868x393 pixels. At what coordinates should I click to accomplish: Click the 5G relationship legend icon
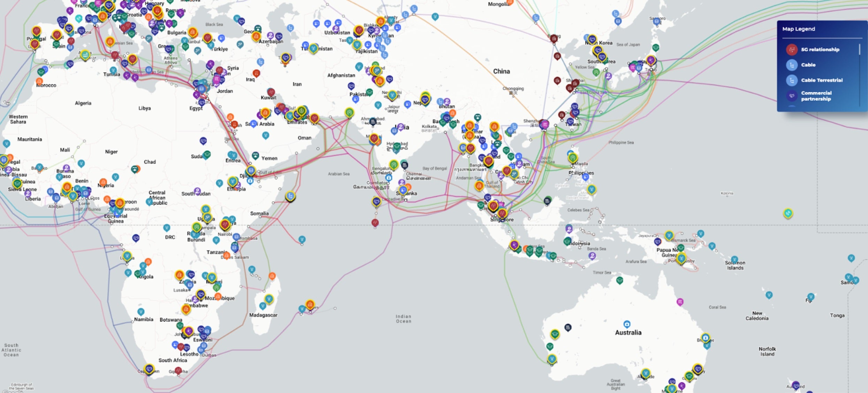[792, 50]
